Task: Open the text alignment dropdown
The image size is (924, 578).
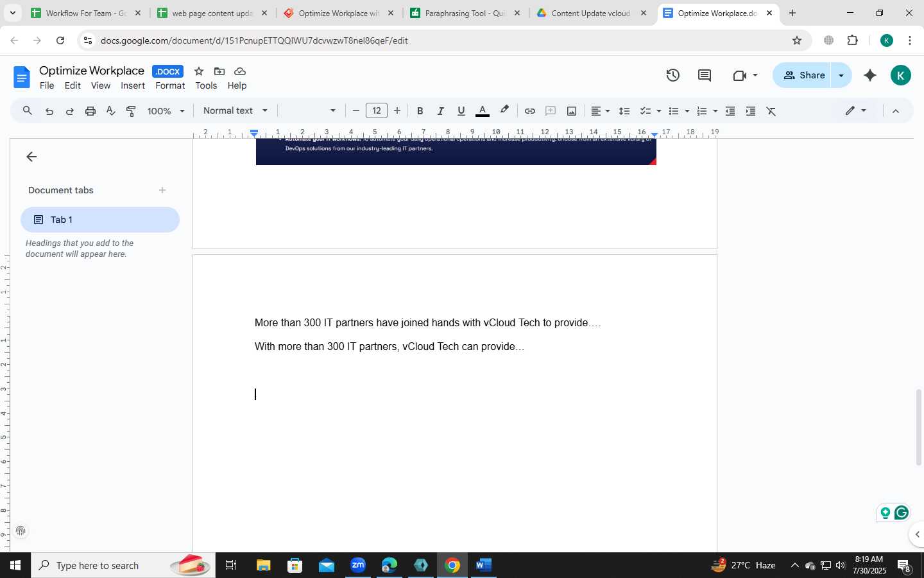Action: [x=600, y=111]
